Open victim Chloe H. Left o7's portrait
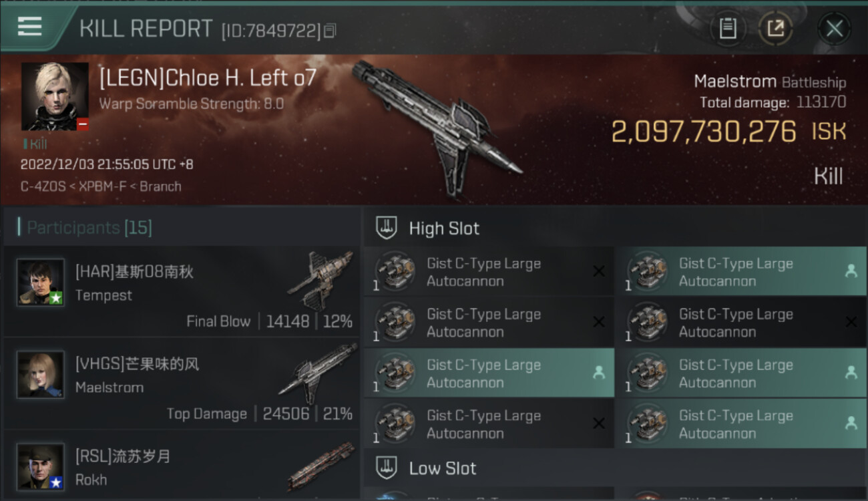Viewport: 868px width, 501px height. [x=55, y=96]
